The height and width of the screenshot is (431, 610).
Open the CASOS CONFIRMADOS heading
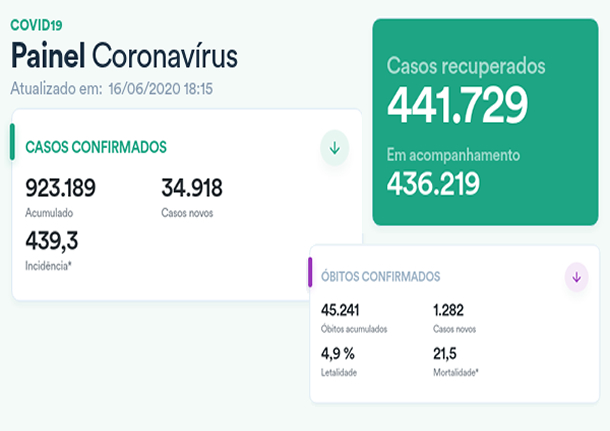(95, 148)
